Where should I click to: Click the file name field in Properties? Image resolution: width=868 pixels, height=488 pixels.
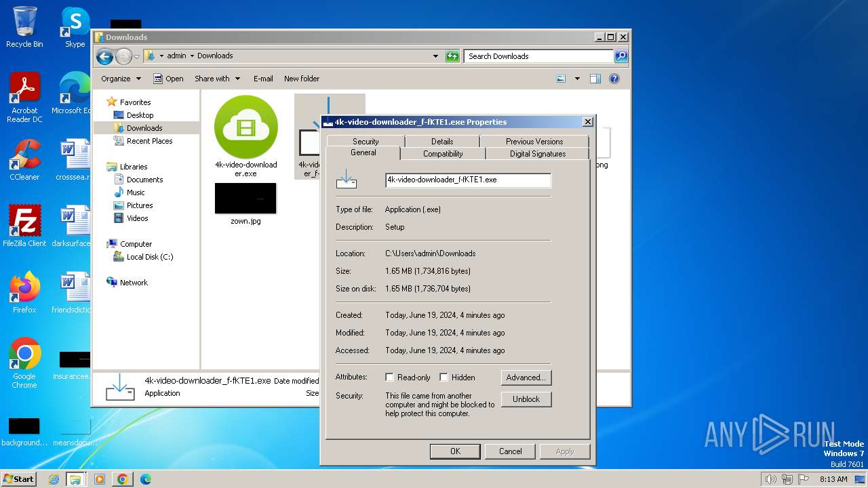click(468, 180)
